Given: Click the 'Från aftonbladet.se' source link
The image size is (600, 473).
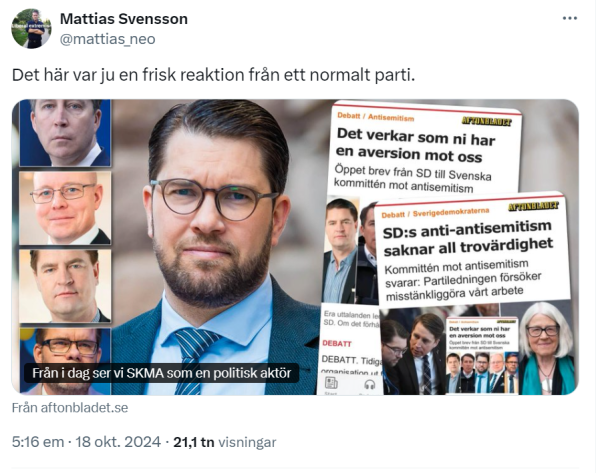Looking at the screenshot, I should 70,408.
